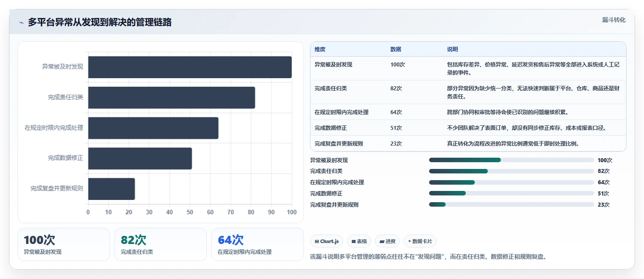Click the 100次 value in table
The width and height of the screenshot is (644, 279).
tap(398, 65)
